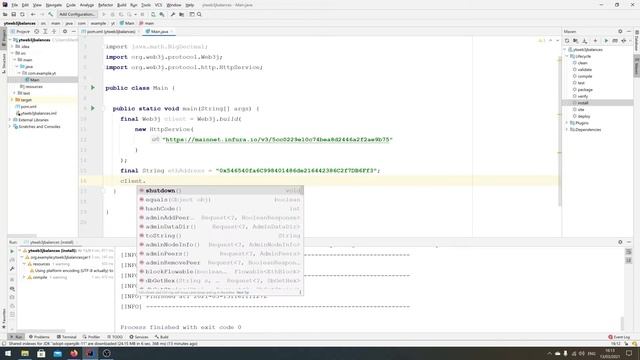Expand External Libraries node
The image size is (640, 360).
tap(10, 120)
